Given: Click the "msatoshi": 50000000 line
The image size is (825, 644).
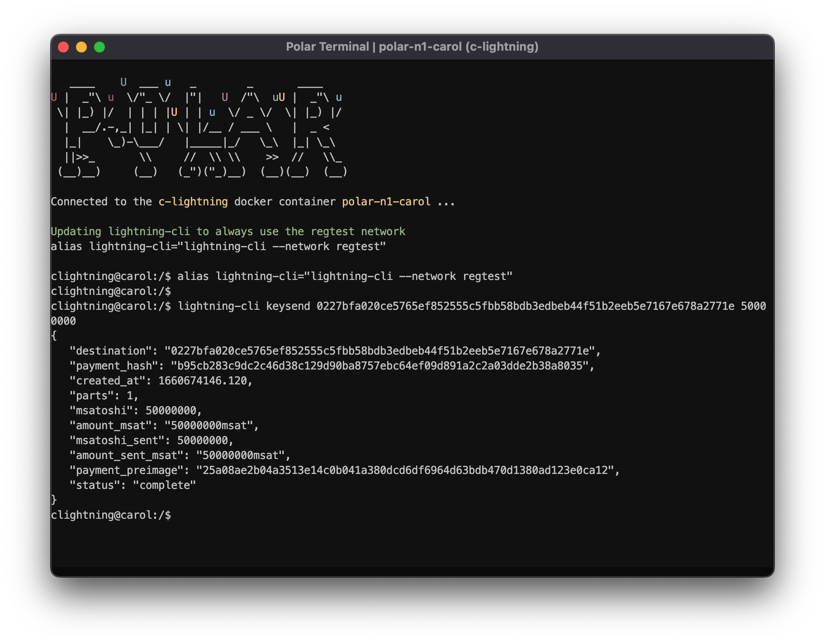Looking at the screenshot, I should 136,411.
